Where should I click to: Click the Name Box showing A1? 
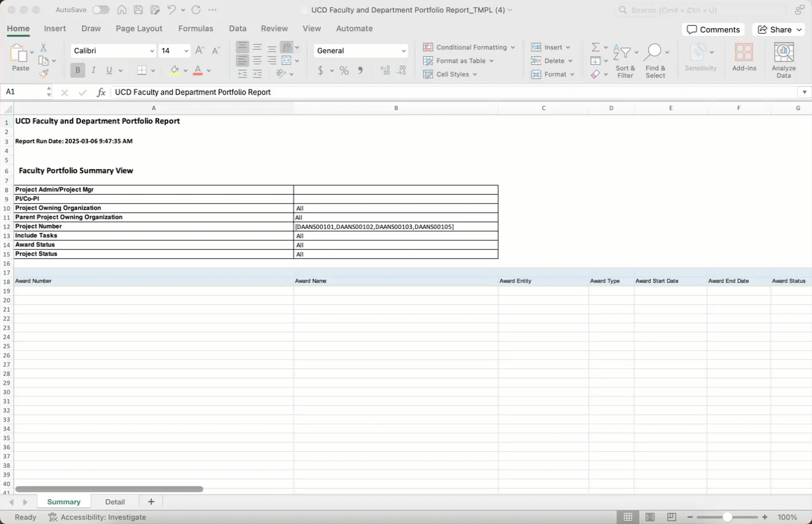point(24,92)
